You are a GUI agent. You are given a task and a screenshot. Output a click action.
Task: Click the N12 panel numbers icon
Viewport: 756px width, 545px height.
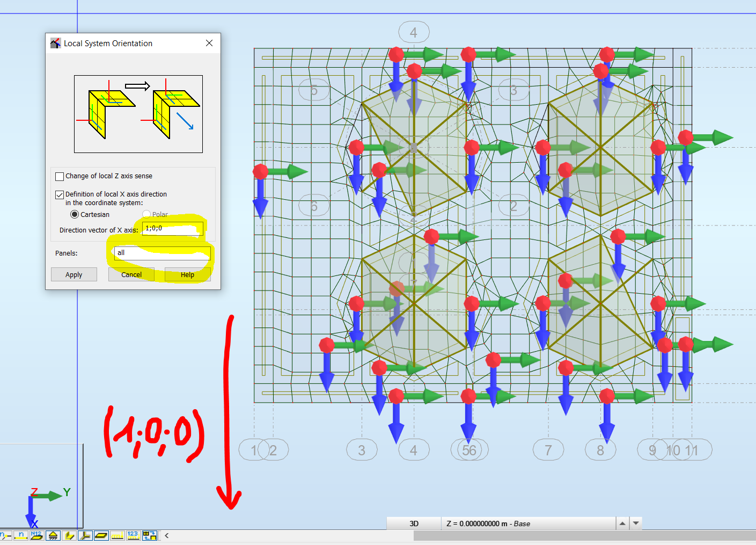click(x=36, y=535)
